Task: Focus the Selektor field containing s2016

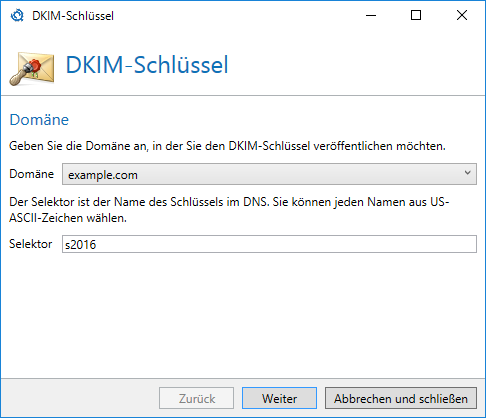Action: (x=269, y=244)
